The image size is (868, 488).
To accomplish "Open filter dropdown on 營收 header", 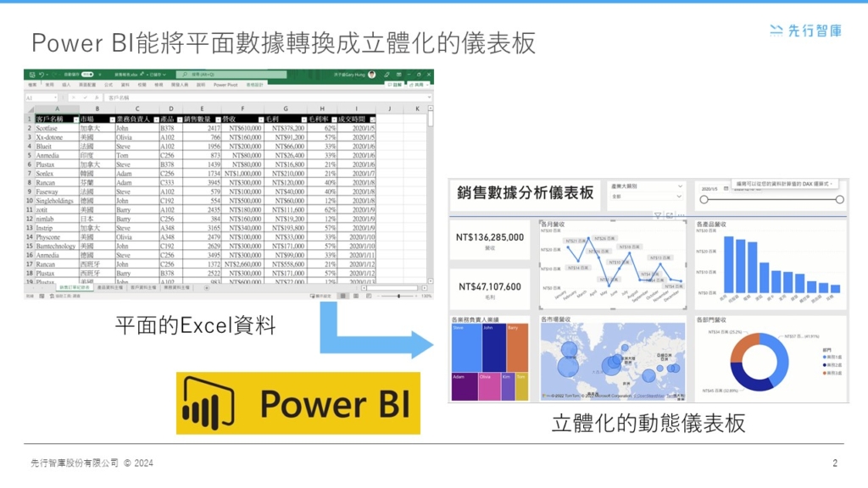I will pos(261,119).
